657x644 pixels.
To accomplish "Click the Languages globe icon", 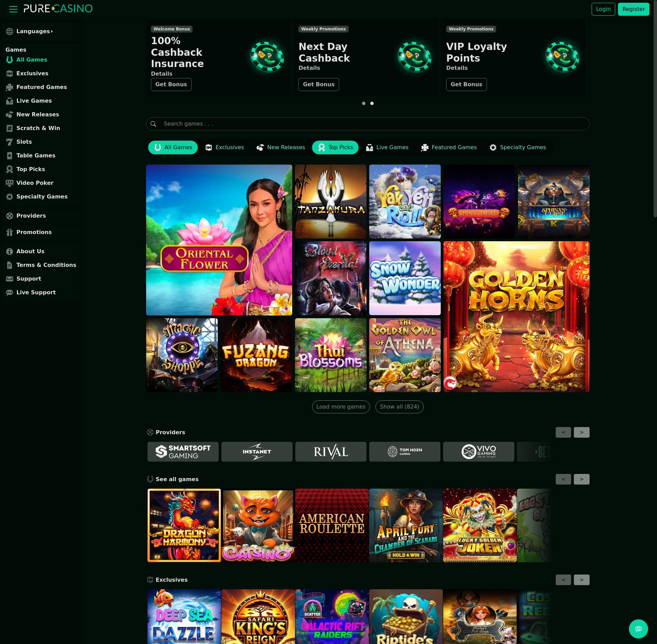I will pos(10,31).
